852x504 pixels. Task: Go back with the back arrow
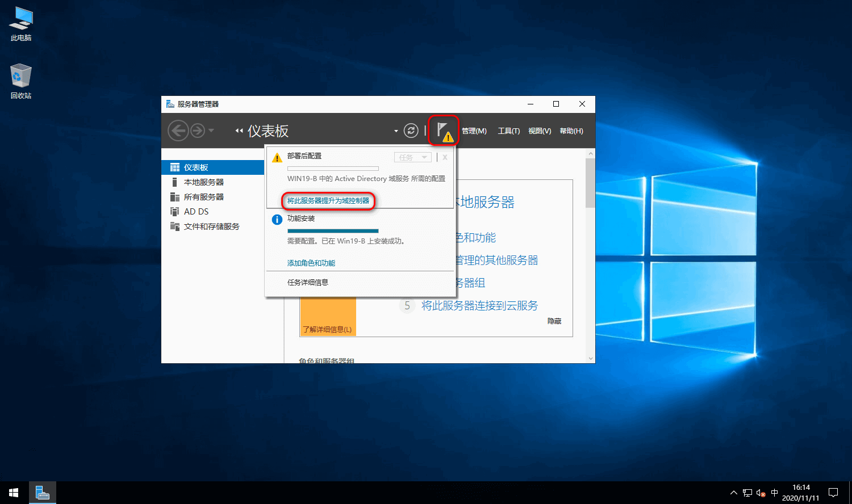178,131
